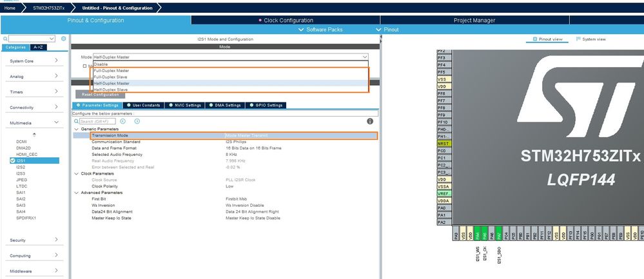644x279 pixels.
Task: Collapse the Generic Parameters section
Action: tap(76, 130)
